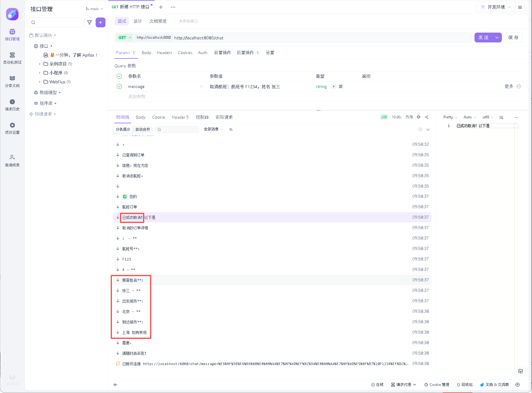Open 回收站 in the bottom bar
Image resolution: width=532 pixels, height=393 pixels.
tap(465, 385)
